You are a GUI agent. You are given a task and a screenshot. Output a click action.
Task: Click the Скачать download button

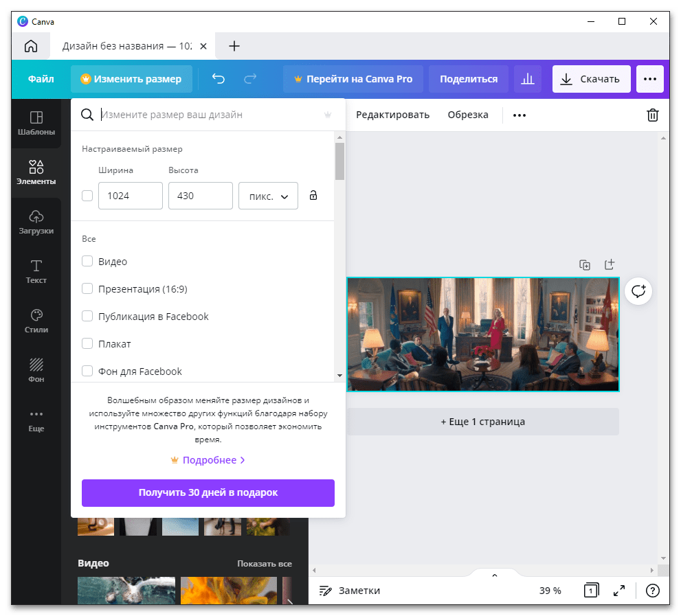pyautogui.click(x=591, y=79)
